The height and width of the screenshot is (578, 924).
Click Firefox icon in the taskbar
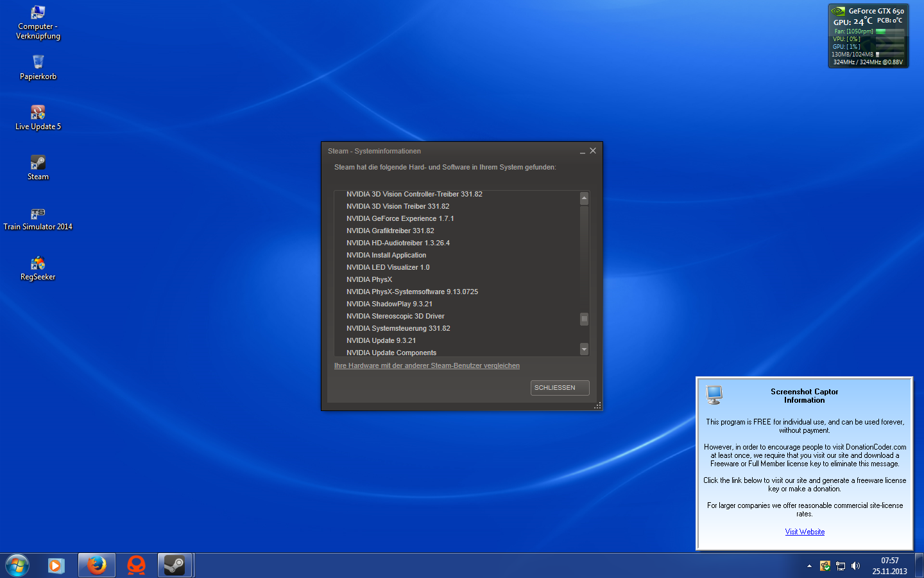97,565
